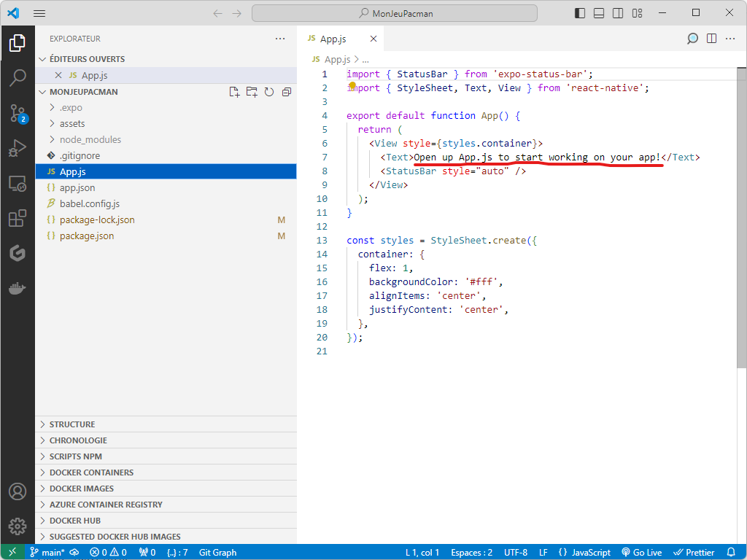Click the JavaScript language mode selector
Viewport: 747px width, 560px height.
(x=584, y=552)
